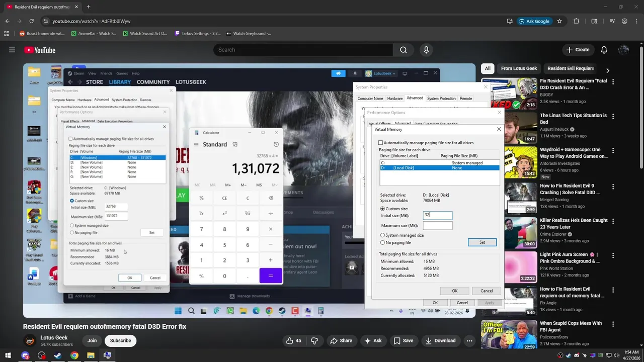The image size is (644, 362).
Task: Open the Tarkov Settings bookmark
Action: coord(197,34)
